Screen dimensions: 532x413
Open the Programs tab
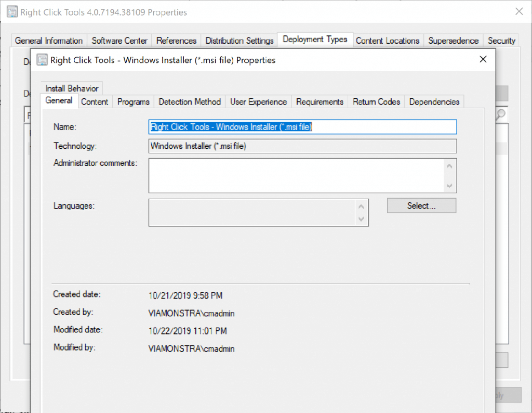pos(133,101)
